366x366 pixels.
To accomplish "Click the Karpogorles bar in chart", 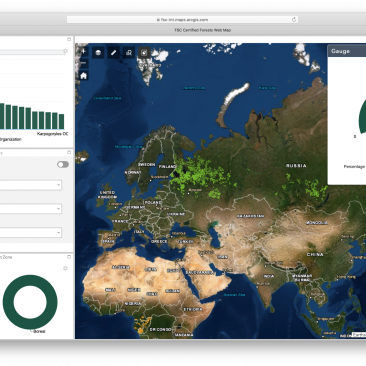I will coord(61,122).
